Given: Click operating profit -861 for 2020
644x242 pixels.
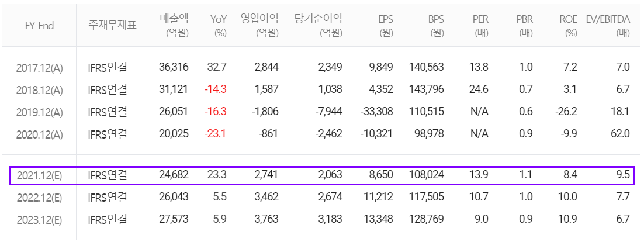Looking at the screenshot, I should (269, 133).
